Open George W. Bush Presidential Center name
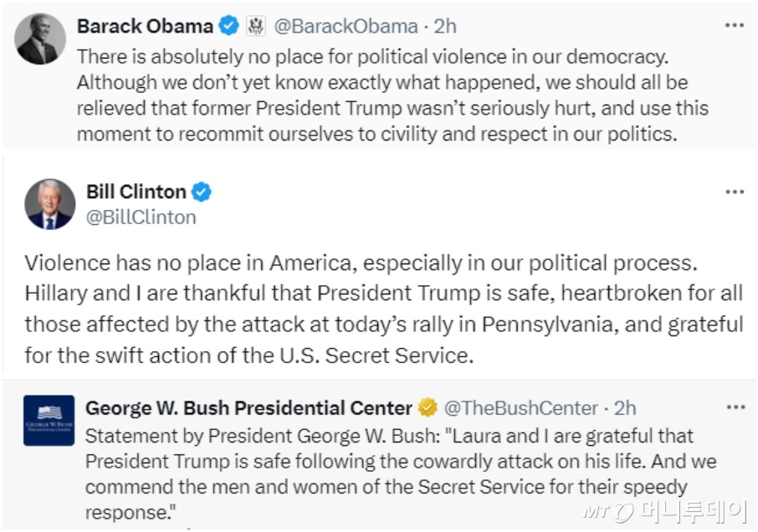758x532 pixels. click(248, 408)
